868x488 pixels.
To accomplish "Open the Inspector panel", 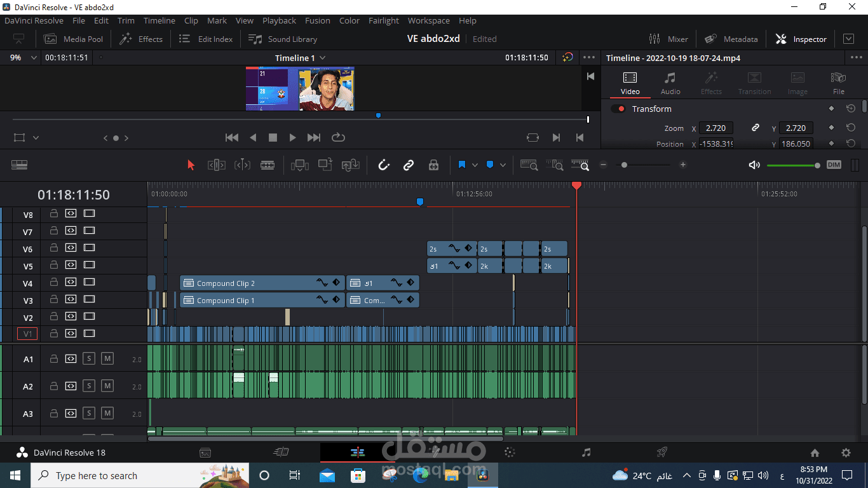I will pos(801,39).
